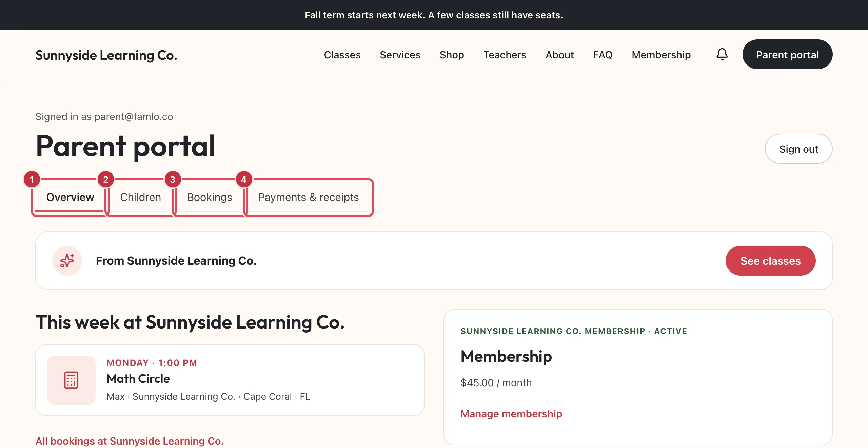Click the From Sunnyside Learning Co. heading

pyautogui.click(x=176, y=261)
